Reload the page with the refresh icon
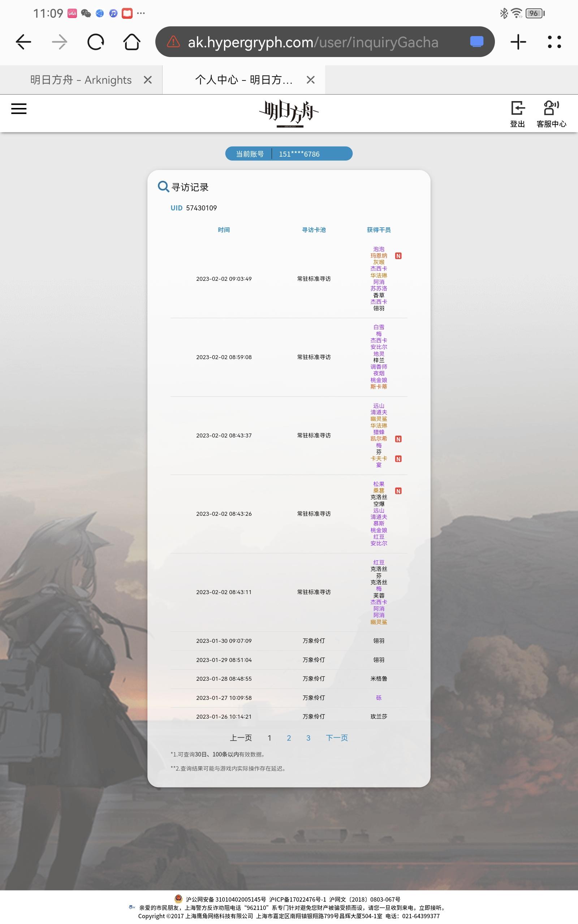The height and width of the screenshot is (924, 578). 96,42
